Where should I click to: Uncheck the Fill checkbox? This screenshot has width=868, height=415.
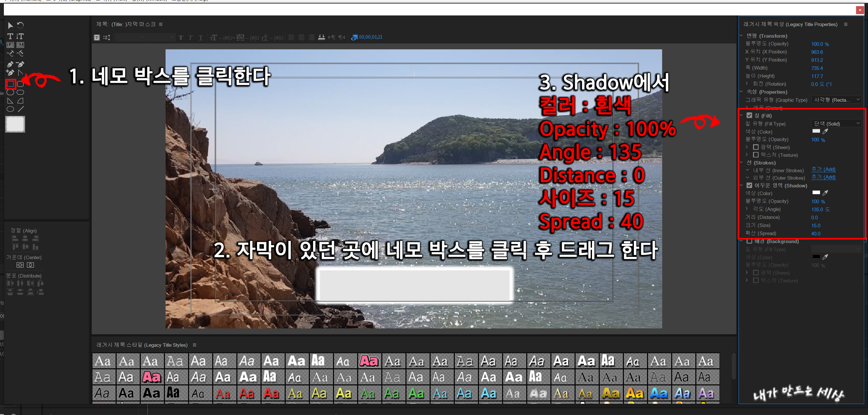[749, 116]
